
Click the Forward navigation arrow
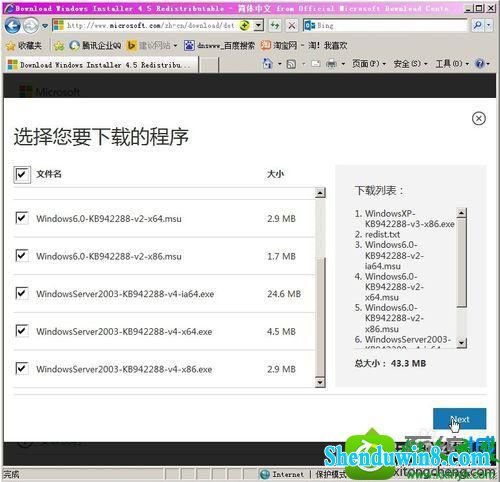pyautogui.click(x=31, y=26)
